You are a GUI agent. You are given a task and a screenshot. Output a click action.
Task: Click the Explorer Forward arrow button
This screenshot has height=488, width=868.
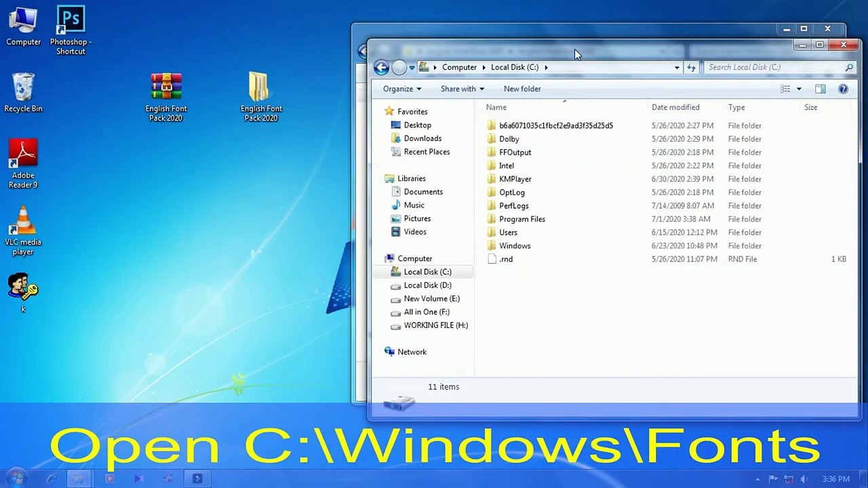click(x=399, y=67)
